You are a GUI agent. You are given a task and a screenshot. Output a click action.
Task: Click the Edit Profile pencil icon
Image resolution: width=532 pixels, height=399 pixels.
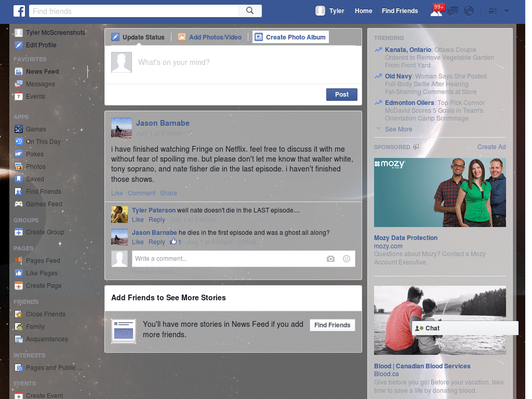pos(19,45)
